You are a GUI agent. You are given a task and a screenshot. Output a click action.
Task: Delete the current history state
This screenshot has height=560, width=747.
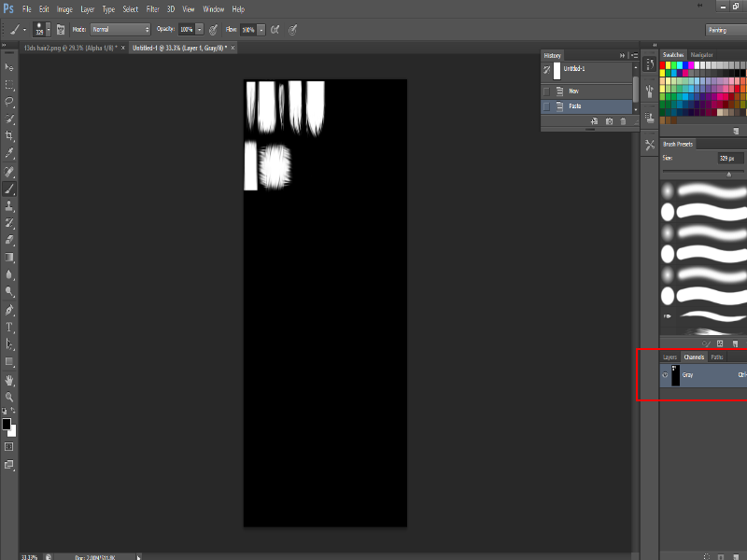pyautogui.click(x=623, y=121)
